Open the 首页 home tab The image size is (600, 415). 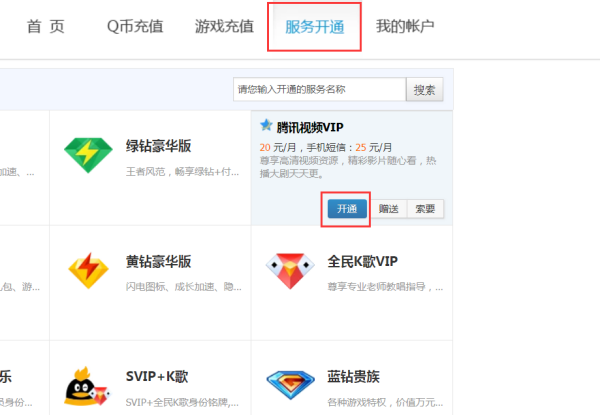tap(46, 27)
